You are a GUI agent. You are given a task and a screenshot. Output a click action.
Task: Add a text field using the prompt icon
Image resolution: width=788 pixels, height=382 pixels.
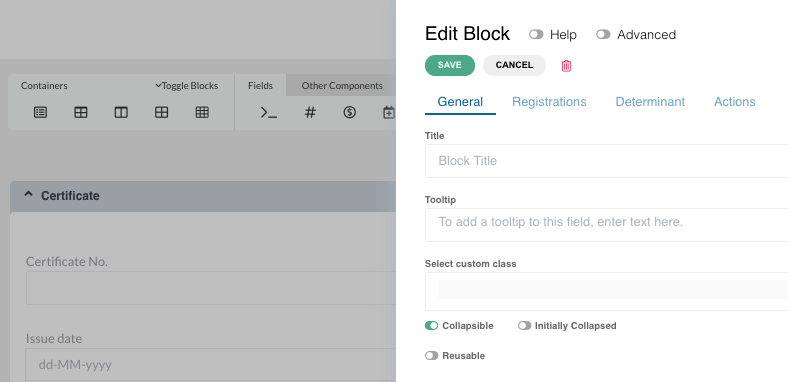point(269,113)
